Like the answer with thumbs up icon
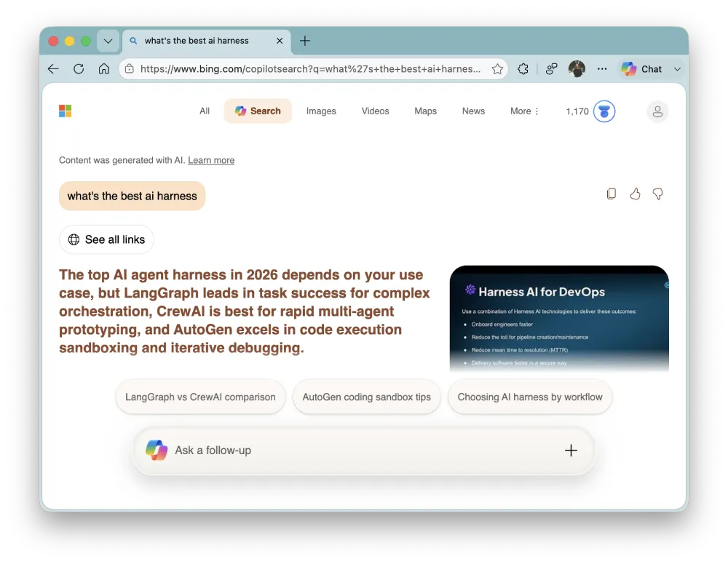Screen dimensions: 728x564 click(x=635, y=194)
